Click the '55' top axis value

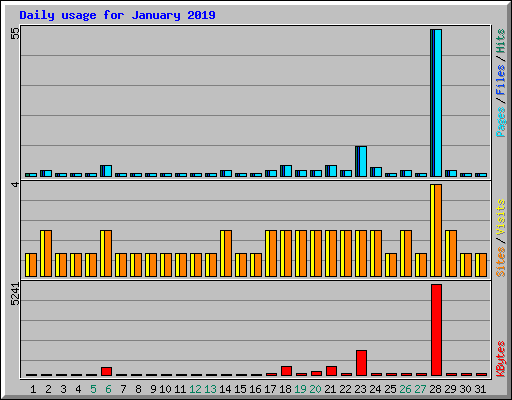coord(15,33)
